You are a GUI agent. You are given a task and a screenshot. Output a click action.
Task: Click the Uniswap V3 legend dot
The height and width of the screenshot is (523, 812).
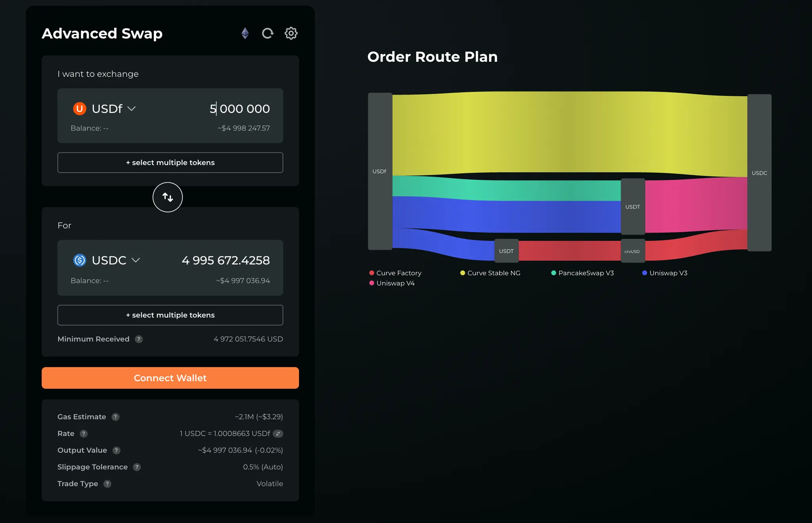(645, 273)
